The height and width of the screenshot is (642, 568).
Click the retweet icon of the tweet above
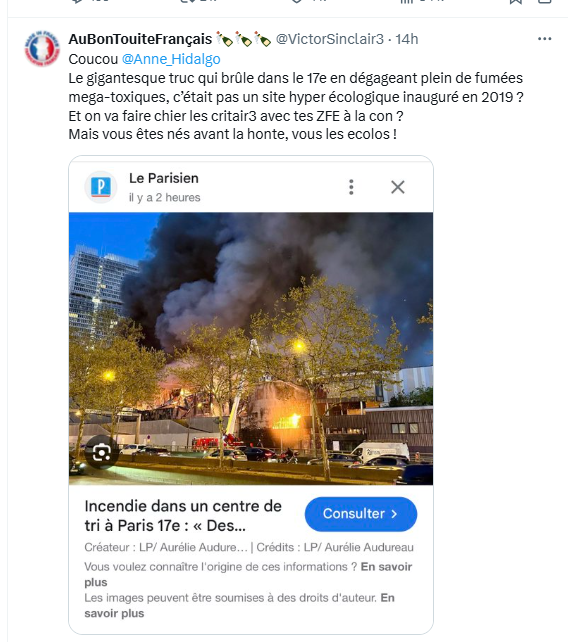(186, 2)
